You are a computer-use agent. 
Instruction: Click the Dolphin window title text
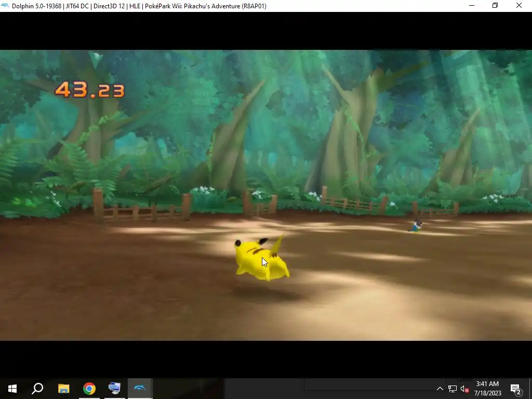139,6
